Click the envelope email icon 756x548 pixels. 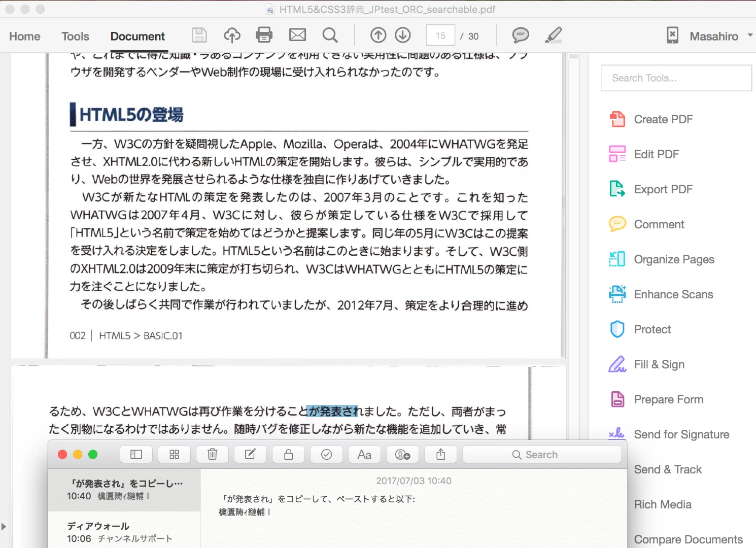tap(297, 35)
